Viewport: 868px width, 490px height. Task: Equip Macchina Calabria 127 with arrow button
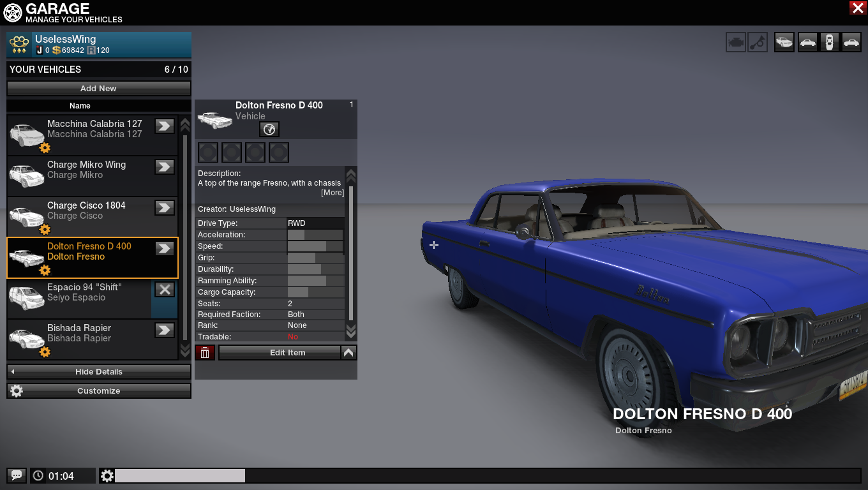click(165, 126)
